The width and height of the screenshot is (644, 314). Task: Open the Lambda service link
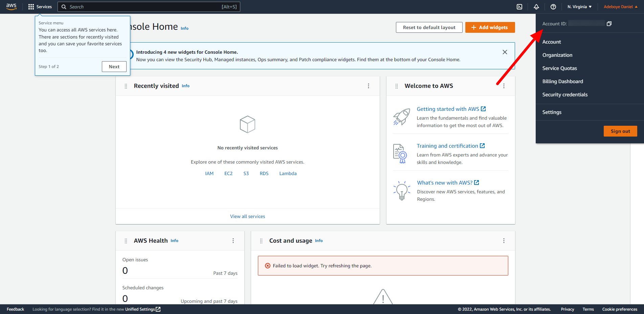click(288, 173)
